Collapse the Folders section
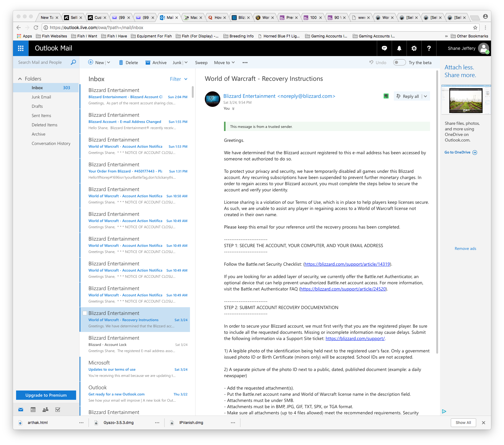 [20, 79]
